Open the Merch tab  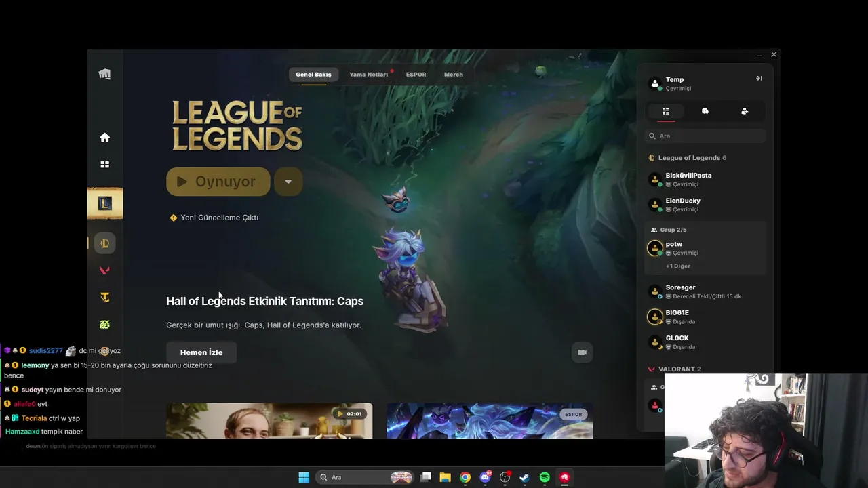[x=454, y=75]
